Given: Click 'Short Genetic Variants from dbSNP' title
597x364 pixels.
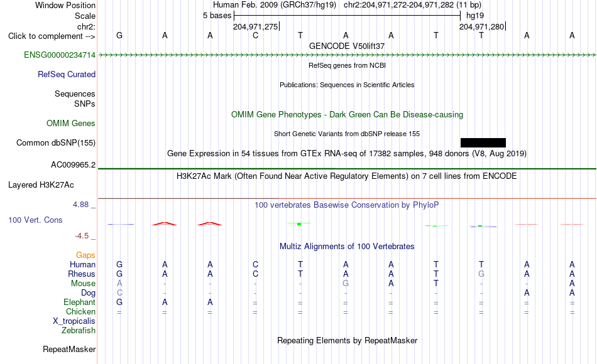Looking at the screenshot, I should 347,134.
